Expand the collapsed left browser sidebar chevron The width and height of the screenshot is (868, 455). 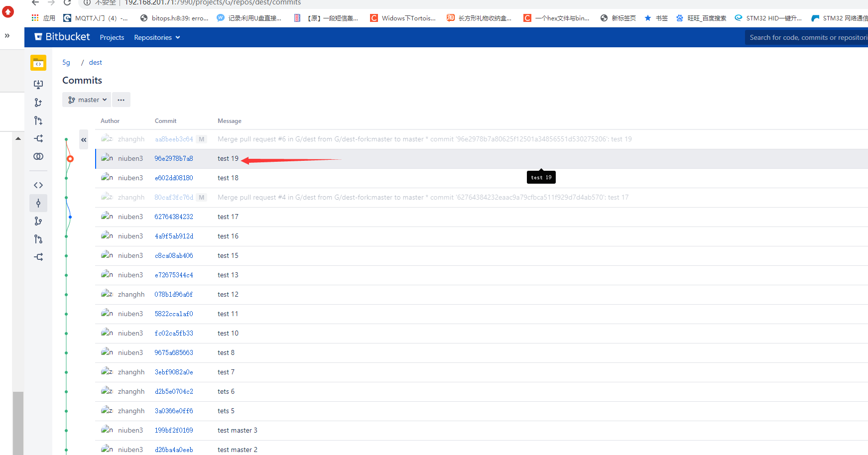[7, 35]
